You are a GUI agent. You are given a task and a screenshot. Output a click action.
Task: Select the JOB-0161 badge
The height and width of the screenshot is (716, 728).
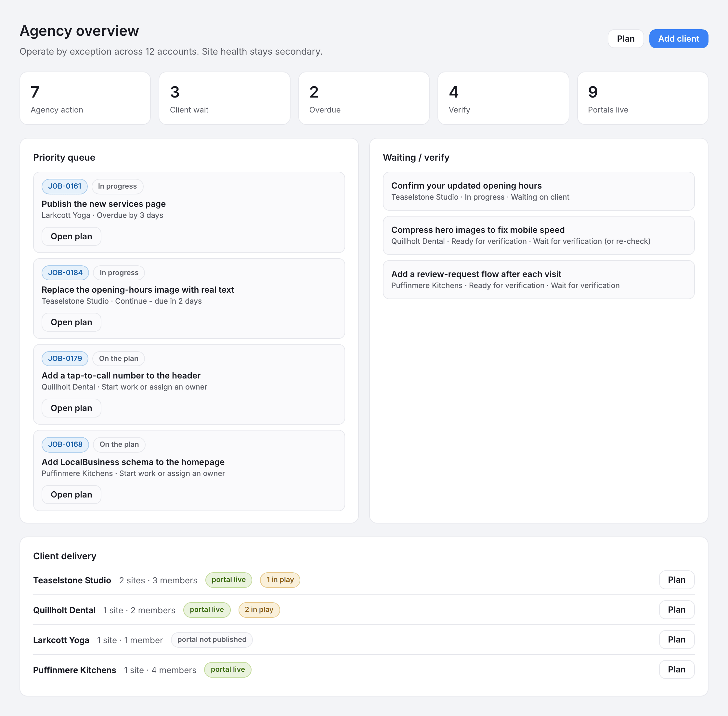coord(65,187)
